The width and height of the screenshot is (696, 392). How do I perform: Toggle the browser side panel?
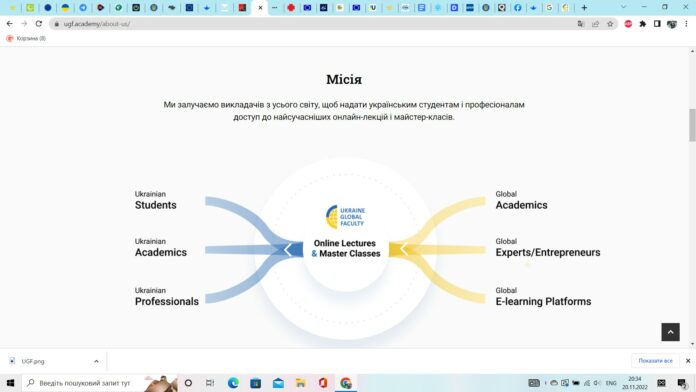pos(657,24)
